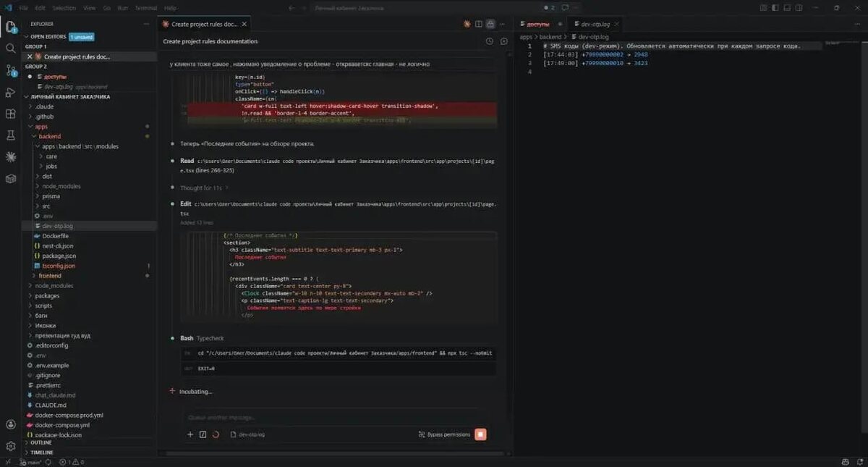Open the Terminal menu

pos(145,7)
